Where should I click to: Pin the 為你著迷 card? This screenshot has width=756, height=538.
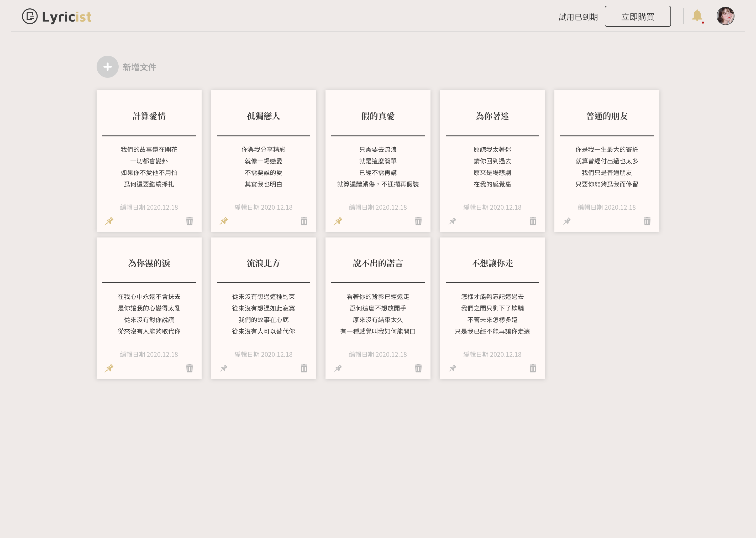453,221
